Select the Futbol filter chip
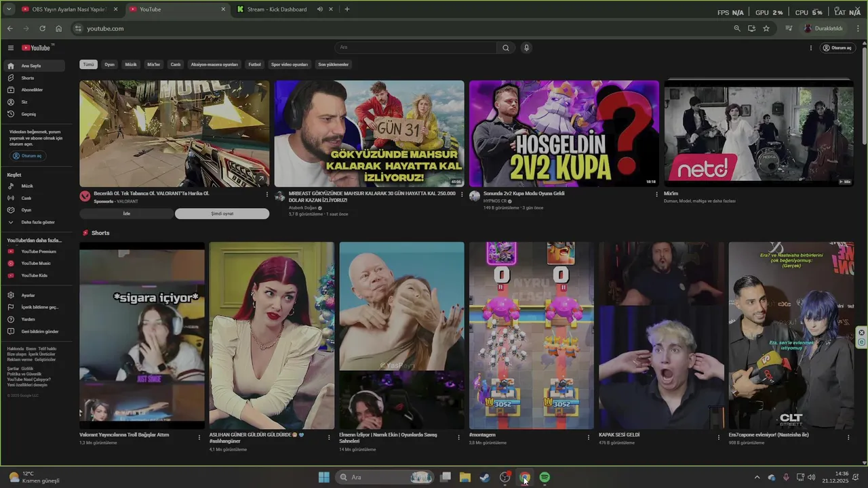Image resolution: width=868 pixels, height=488 pixels. pyautogui.click(x=254, y=64)
